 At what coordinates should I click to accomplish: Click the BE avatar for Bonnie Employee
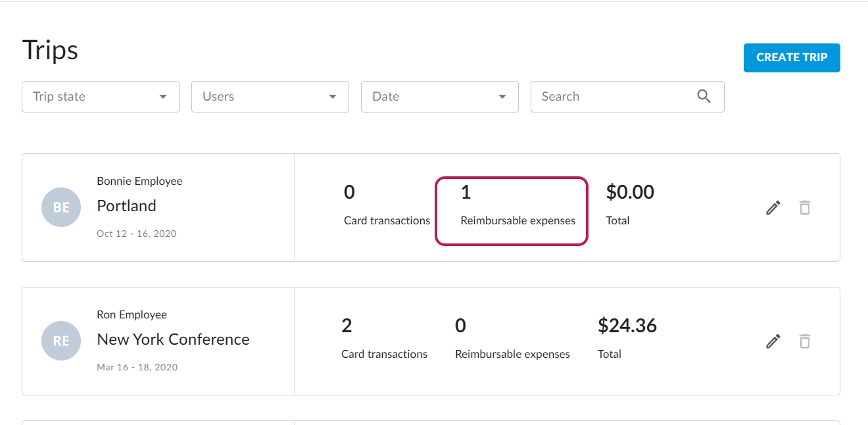61,207
